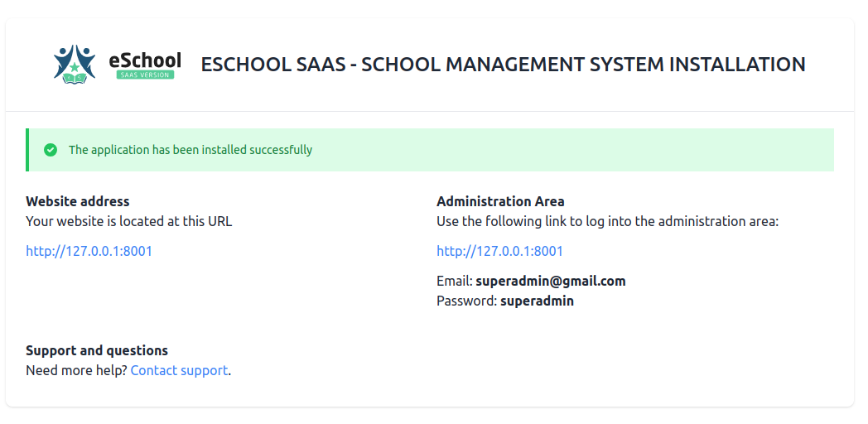Click the "Use the following link" instruction text
Screen dimensions: 868x424
607,221
